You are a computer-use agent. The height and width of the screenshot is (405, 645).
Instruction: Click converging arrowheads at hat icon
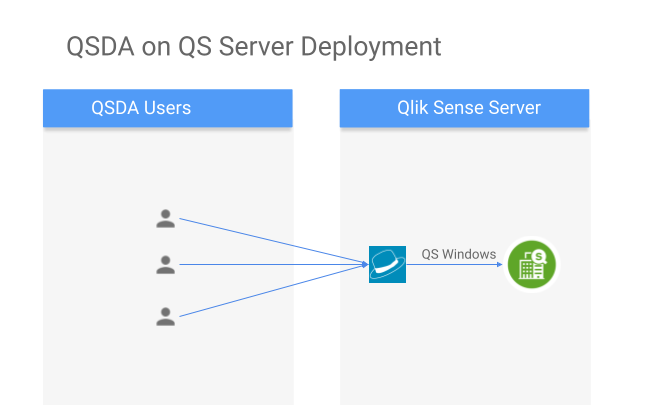tap(364, 265)
